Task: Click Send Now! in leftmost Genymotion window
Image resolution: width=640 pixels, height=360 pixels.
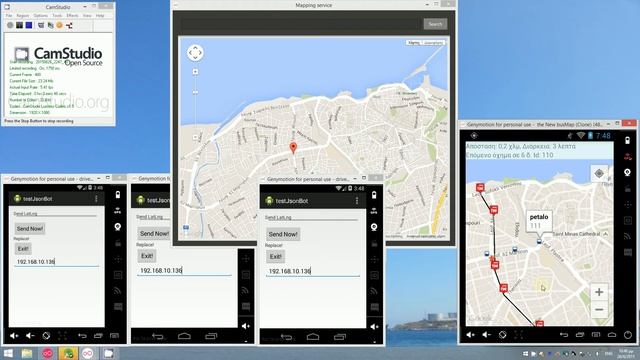Action: point(30,229)
